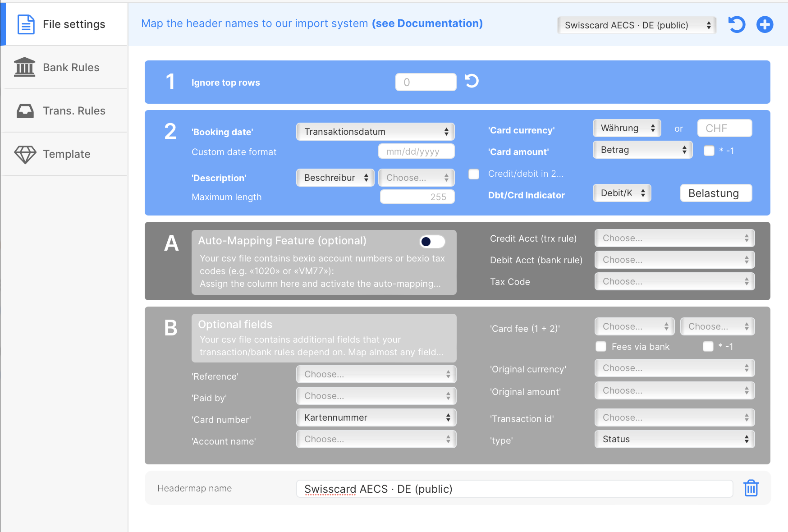The image size is (788, 532).
Task: Open second Description Choose... dropdown
Action: click(416, 178)
